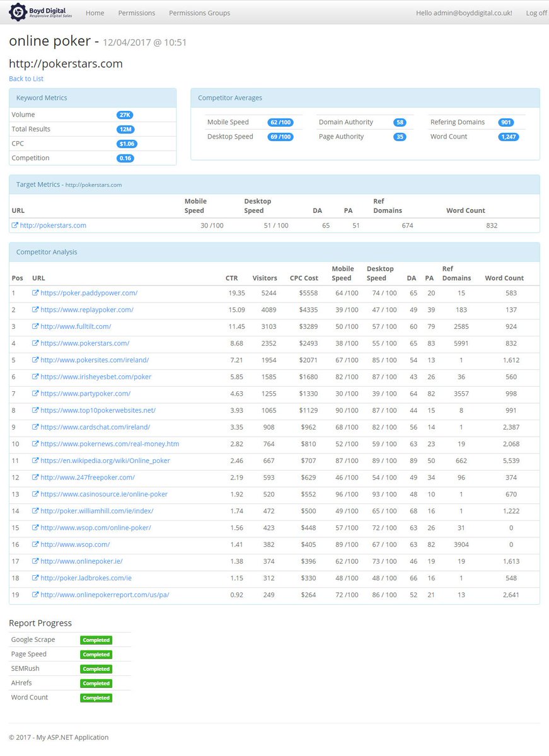Open https://poker.paddypower.com/ link

coord(89,293)
